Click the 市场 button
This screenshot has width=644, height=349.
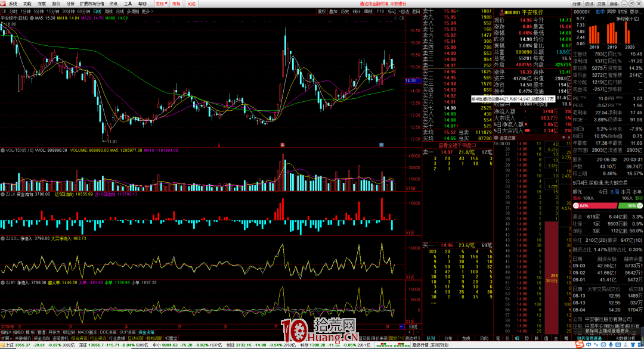point(176,4)
